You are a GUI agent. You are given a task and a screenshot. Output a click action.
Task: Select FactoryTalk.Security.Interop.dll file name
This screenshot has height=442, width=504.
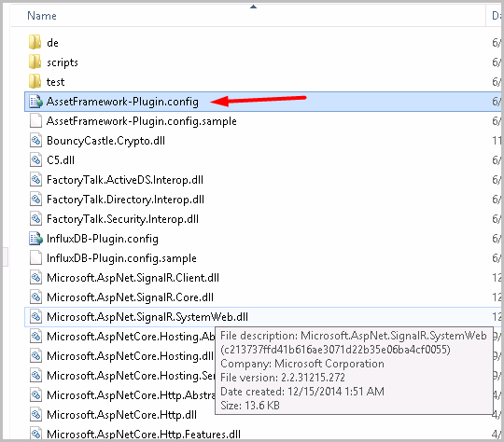pyautogui.click(x=122, y=219)
